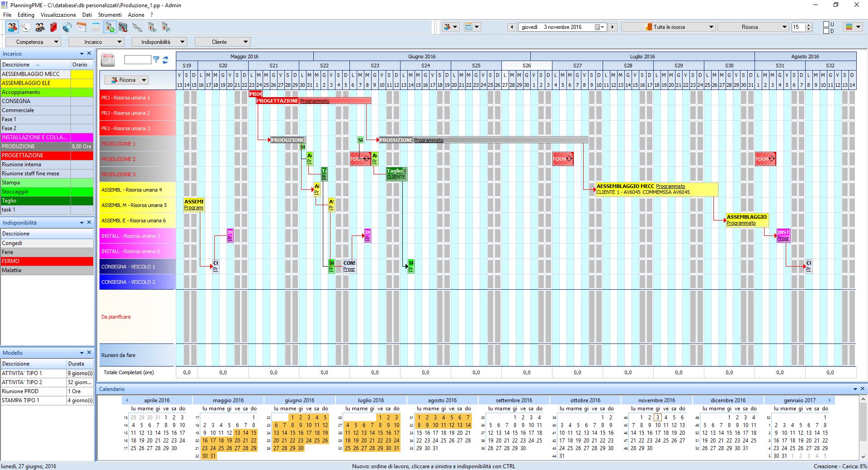Click the blue funnel filter icon
Viewport: 868px width, 470px height.
(x=156, y=59)
